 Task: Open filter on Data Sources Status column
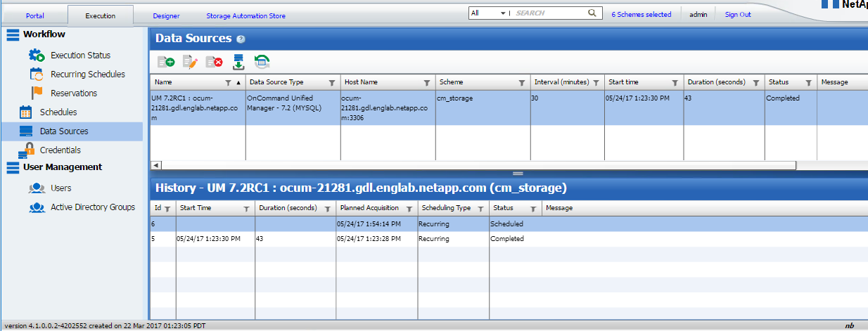point(809,83)
